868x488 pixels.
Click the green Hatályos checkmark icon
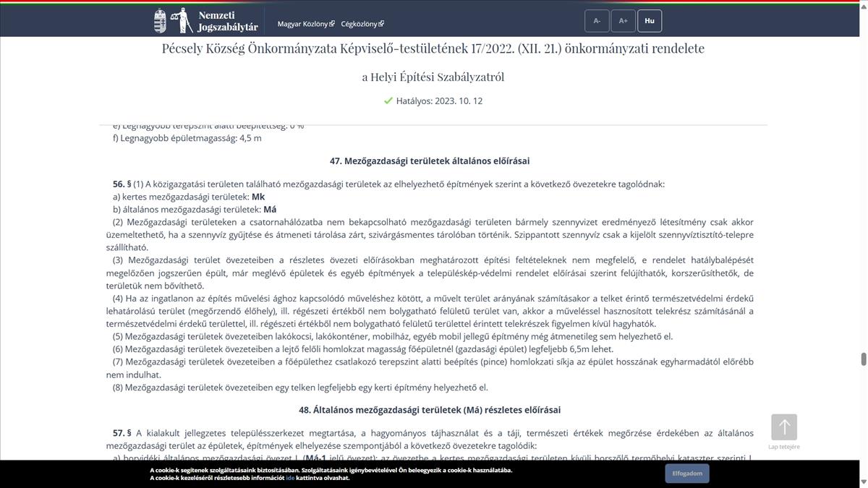point(388,101)
